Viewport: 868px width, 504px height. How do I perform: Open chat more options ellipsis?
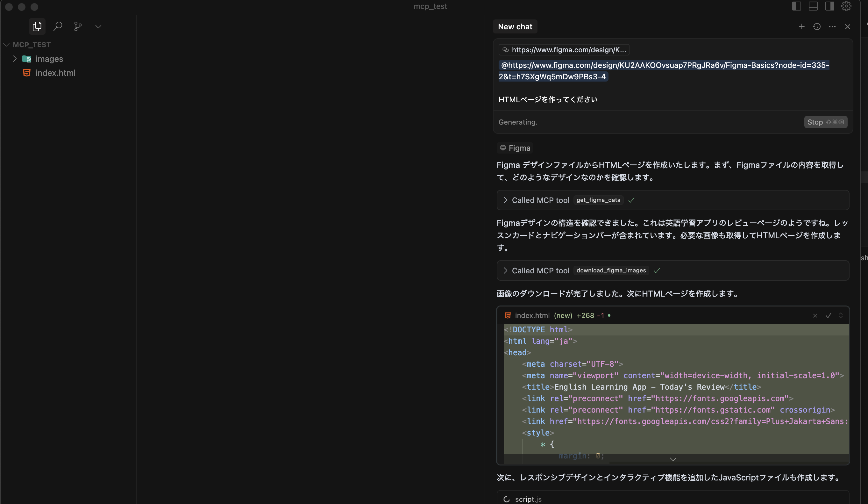[832, 26]
